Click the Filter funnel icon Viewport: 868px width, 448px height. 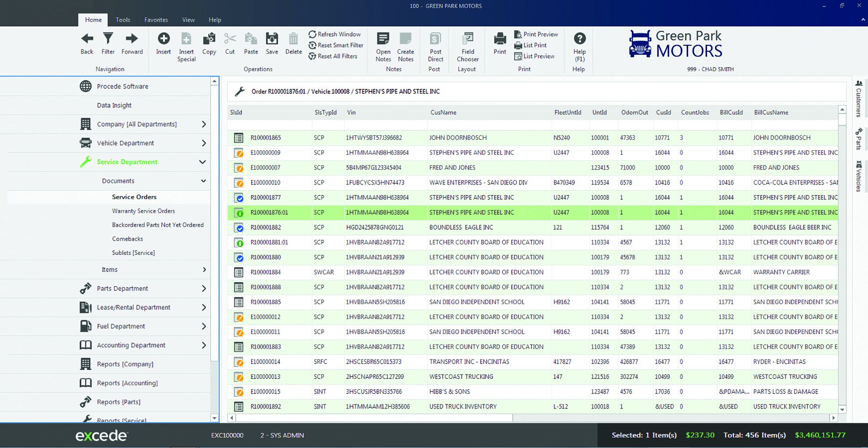click(x=108, y=39)
